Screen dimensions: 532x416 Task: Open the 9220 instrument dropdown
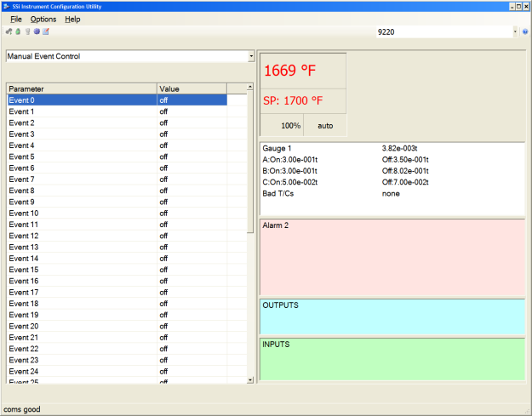click(x=515, y=31)
